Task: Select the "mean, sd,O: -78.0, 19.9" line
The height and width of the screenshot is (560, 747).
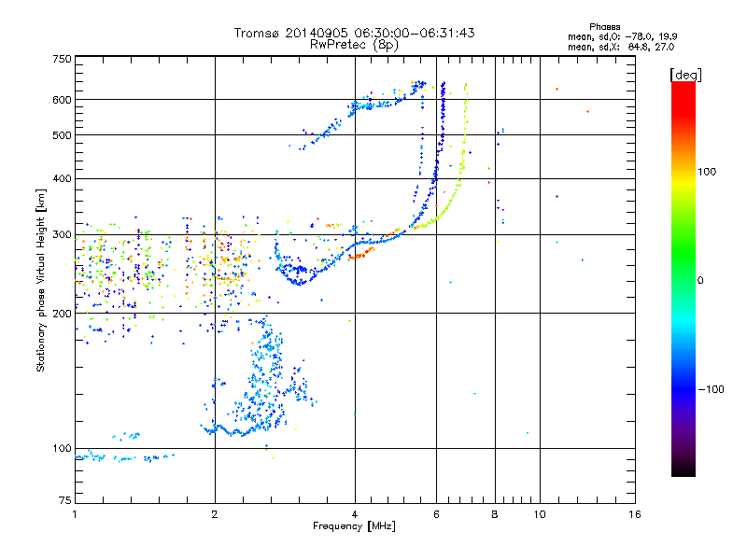Action: (622, 36)
